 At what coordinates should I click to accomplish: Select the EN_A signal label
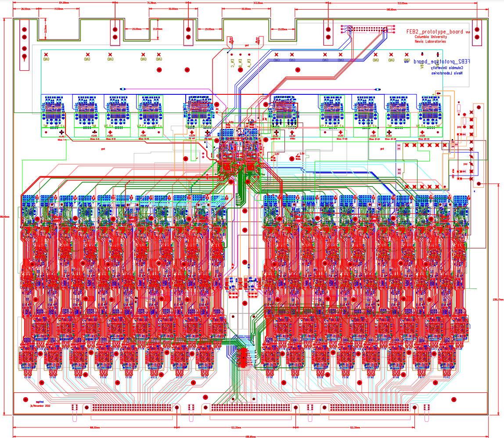click(248, 63)
